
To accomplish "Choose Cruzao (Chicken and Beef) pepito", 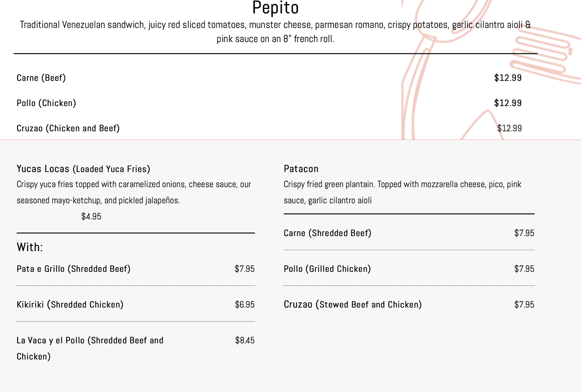I will coord(68,128).
